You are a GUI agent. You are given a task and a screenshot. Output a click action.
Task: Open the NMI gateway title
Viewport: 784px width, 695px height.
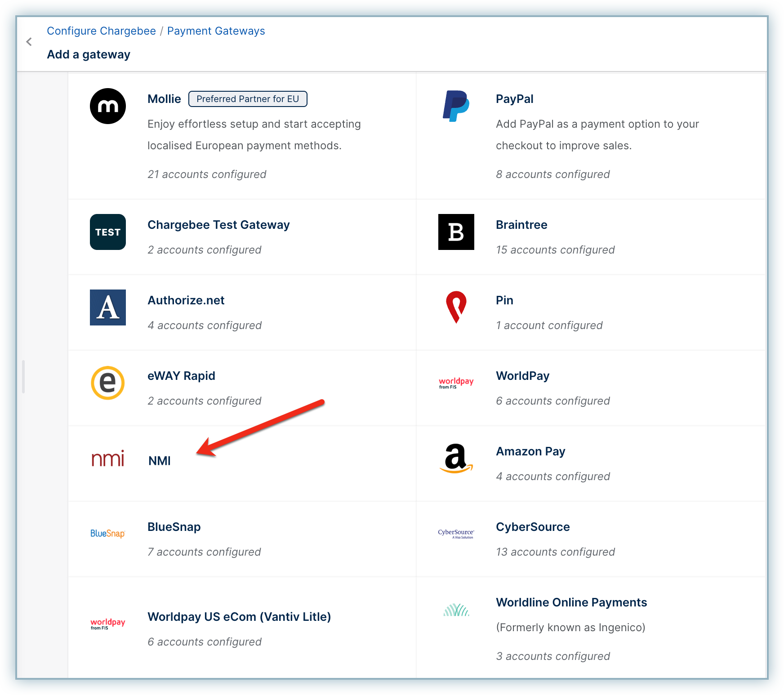point(160,461)
